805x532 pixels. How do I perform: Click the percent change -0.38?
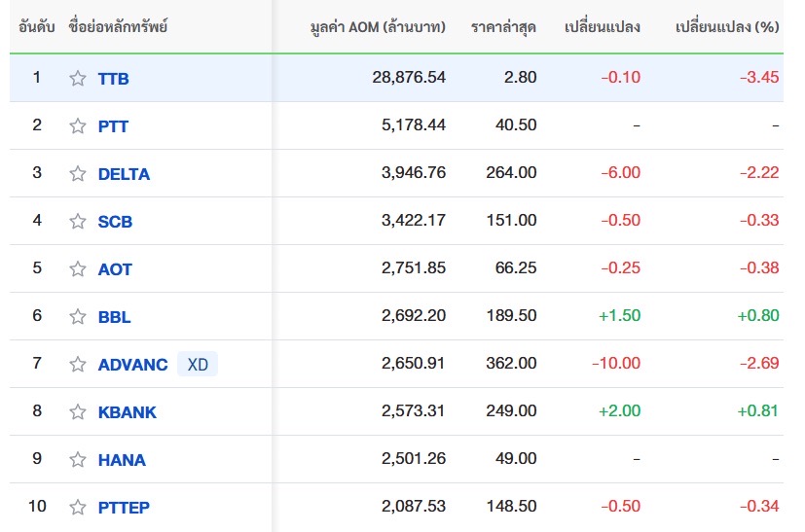tap(759, 267)
